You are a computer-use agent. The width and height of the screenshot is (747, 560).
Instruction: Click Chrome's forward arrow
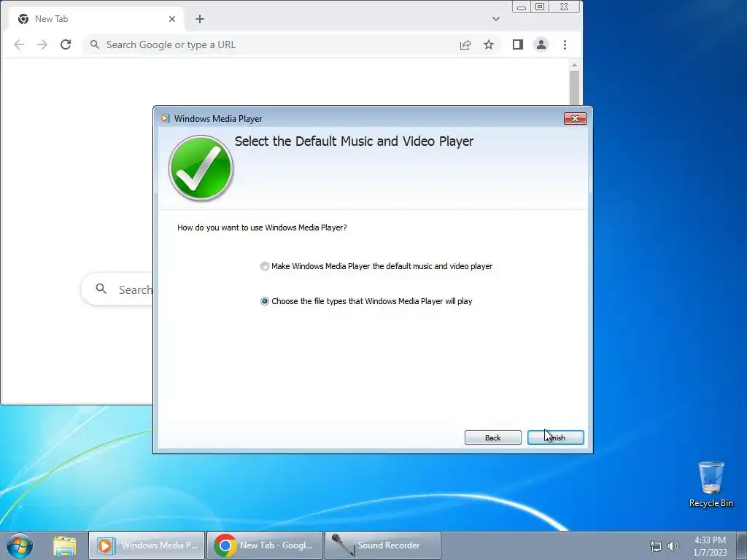pos(42,44)
